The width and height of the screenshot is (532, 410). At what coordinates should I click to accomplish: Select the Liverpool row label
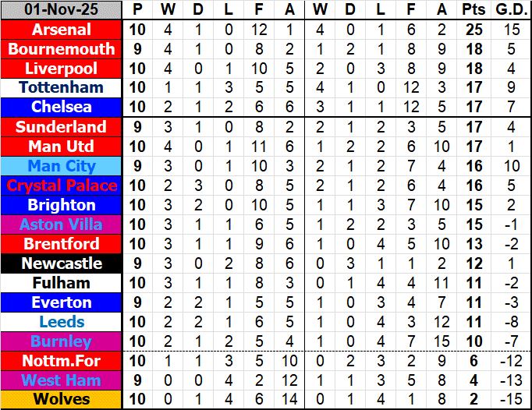click(62, 69)
